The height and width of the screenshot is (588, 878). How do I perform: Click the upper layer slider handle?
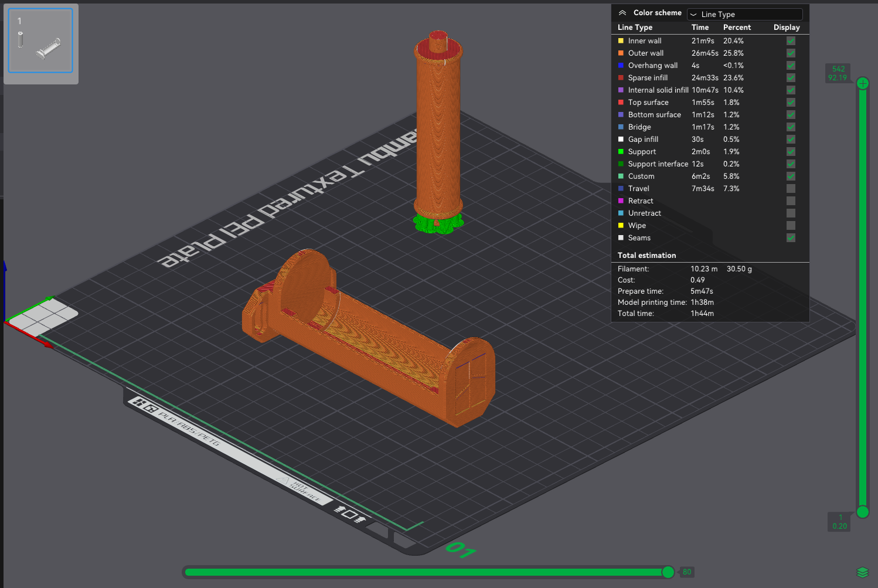[863, 83]
